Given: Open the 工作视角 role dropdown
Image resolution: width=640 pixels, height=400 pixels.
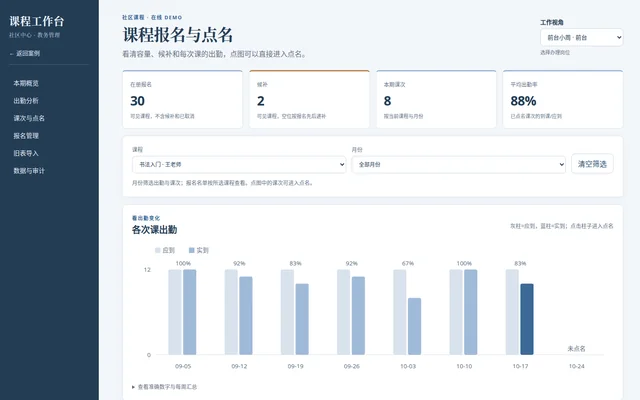Looking at the screenshot, I should point(581,38).
